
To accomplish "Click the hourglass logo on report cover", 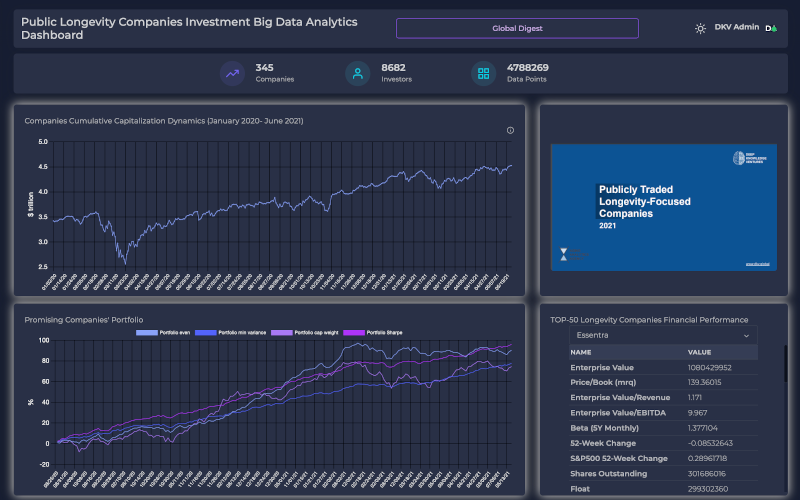I will (564, 254).
